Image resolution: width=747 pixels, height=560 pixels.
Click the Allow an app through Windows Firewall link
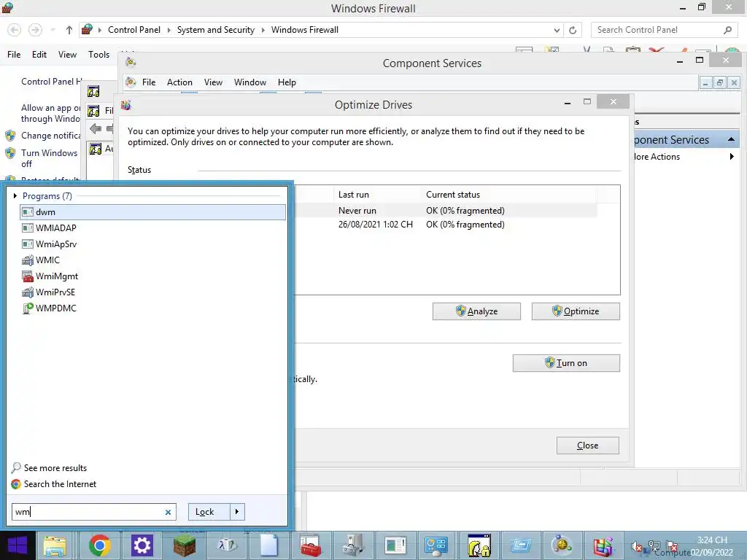pos(51,113)
